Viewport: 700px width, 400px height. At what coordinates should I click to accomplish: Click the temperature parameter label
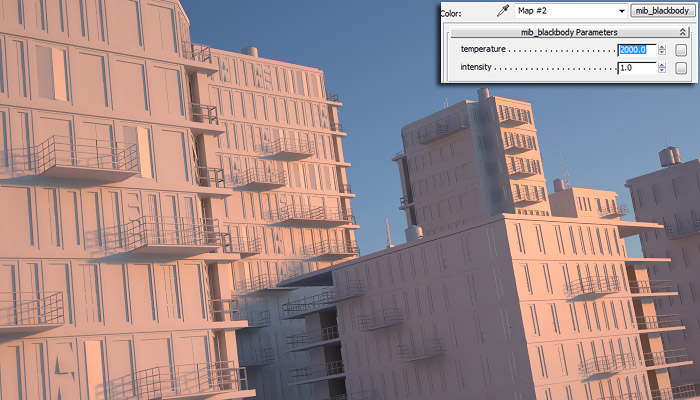[483, 50]
